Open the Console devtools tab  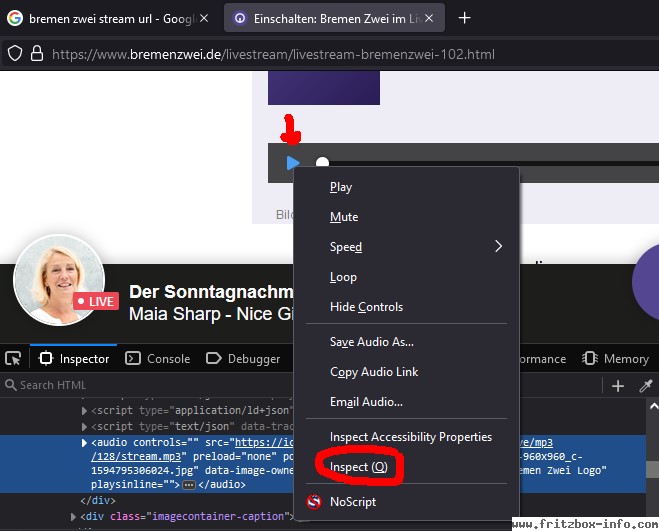(x=158, y=359)
